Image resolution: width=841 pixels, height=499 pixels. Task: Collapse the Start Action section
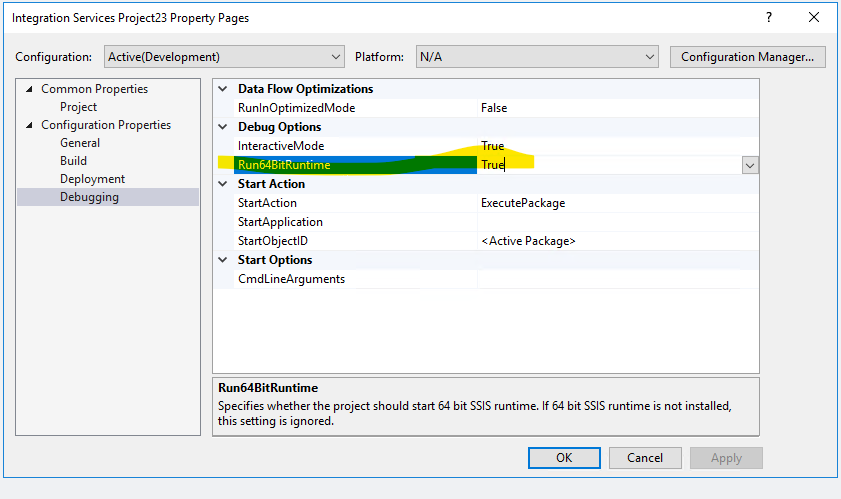[x=223, y=184]
